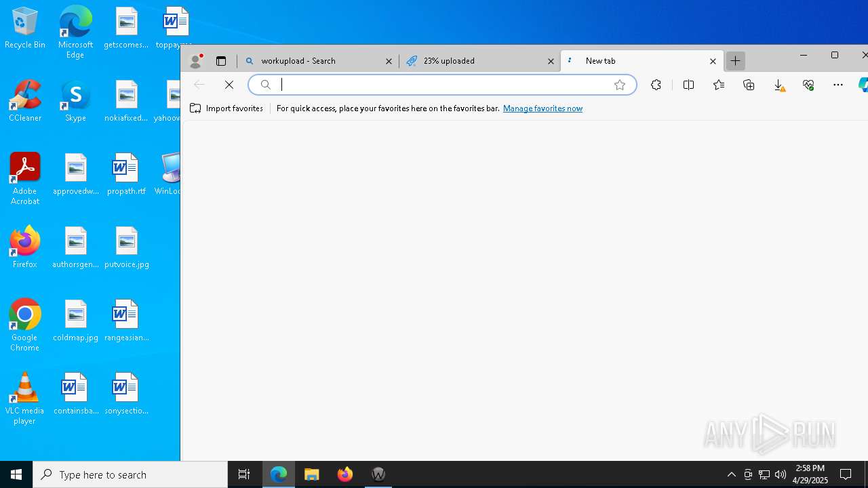The image size is (868, 488).
Task: Select Skype desktop shortcut
Action: click(75, 102)
